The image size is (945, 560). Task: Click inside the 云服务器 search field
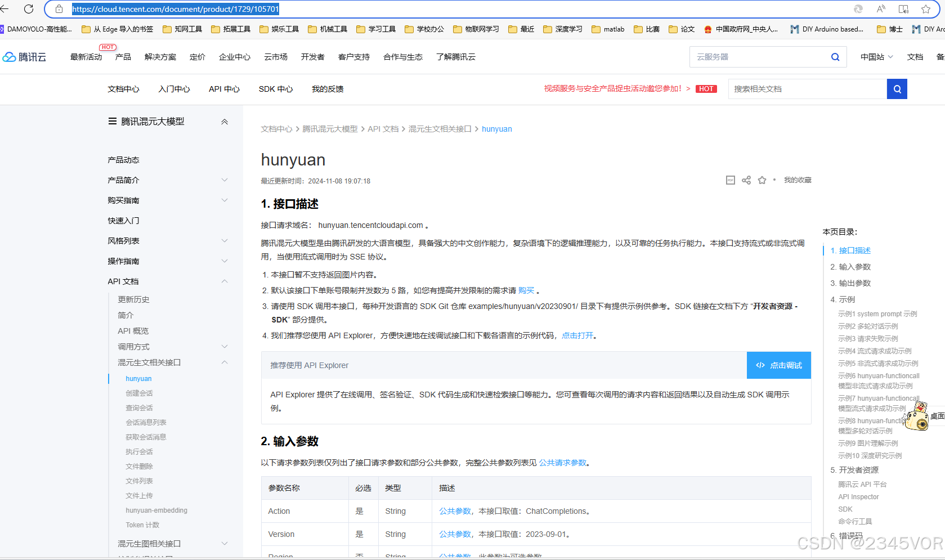(x=760, y=57)
